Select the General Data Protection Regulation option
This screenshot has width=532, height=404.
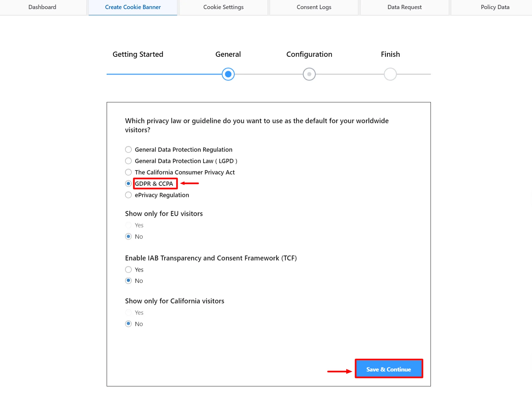pos(128,150)
